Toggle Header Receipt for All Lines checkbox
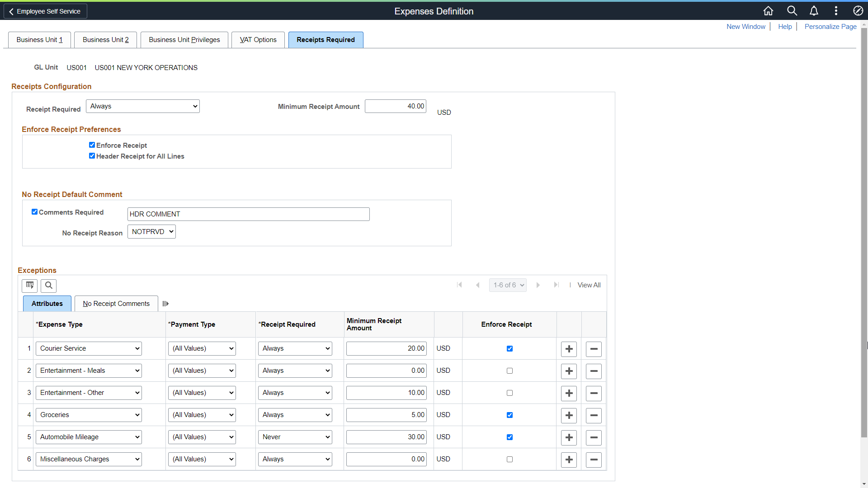 (x=92, y=155)
